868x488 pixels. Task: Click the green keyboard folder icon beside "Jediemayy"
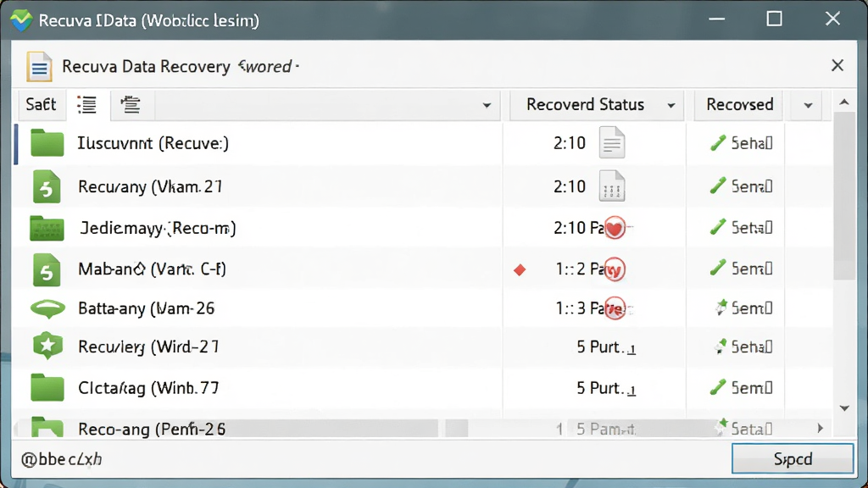point(47,228)
